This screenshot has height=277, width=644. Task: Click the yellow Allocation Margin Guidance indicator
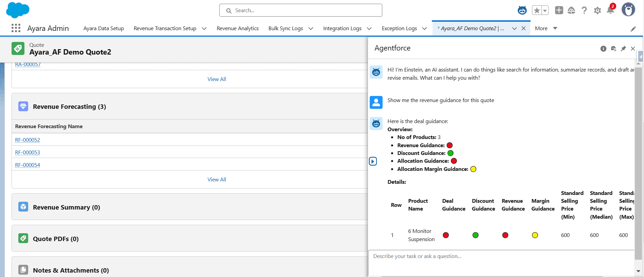click(x=473, y=169)
